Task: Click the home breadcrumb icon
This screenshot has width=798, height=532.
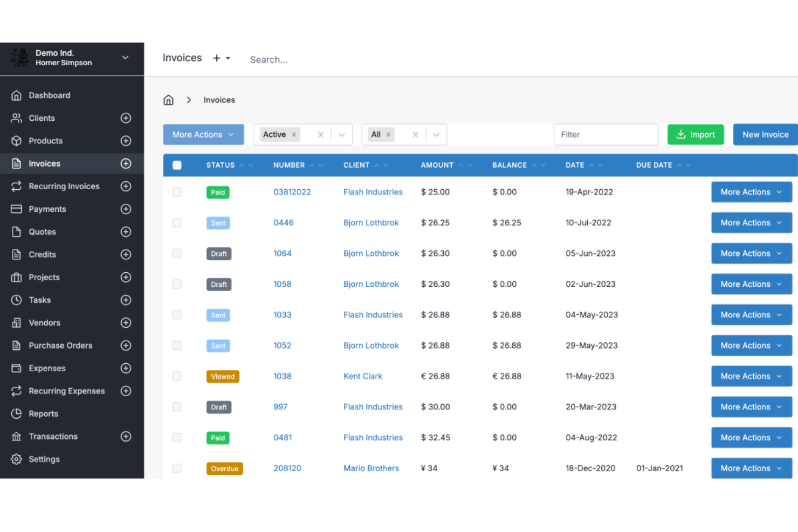Action: click(168, 100)
